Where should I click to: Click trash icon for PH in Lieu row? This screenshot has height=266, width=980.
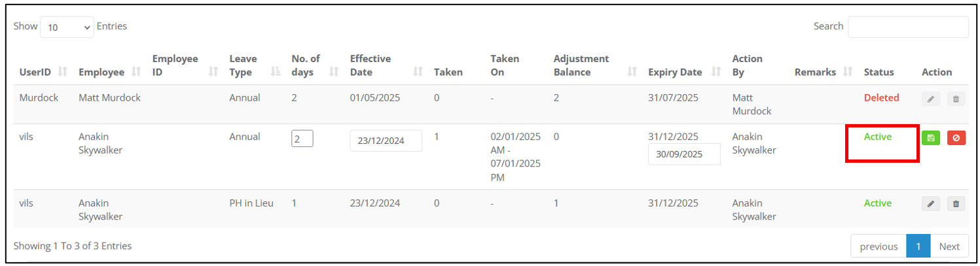tap(956, 204)
